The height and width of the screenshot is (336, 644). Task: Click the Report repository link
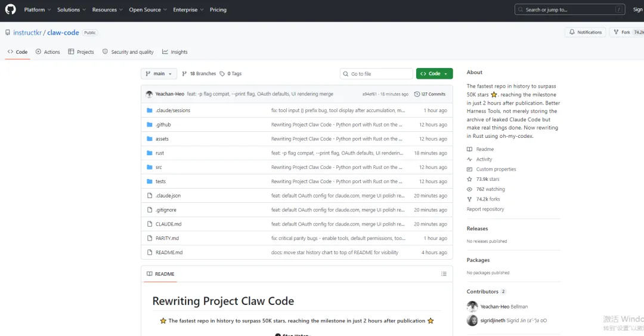[485, 209]
